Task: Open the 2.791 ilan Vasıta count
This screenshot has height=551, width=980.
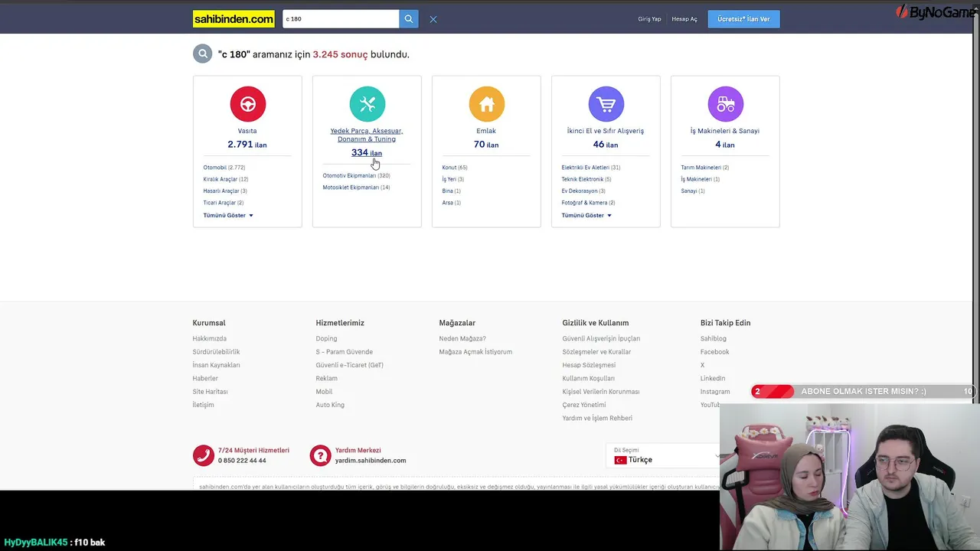Action: [x=247, y=145]
